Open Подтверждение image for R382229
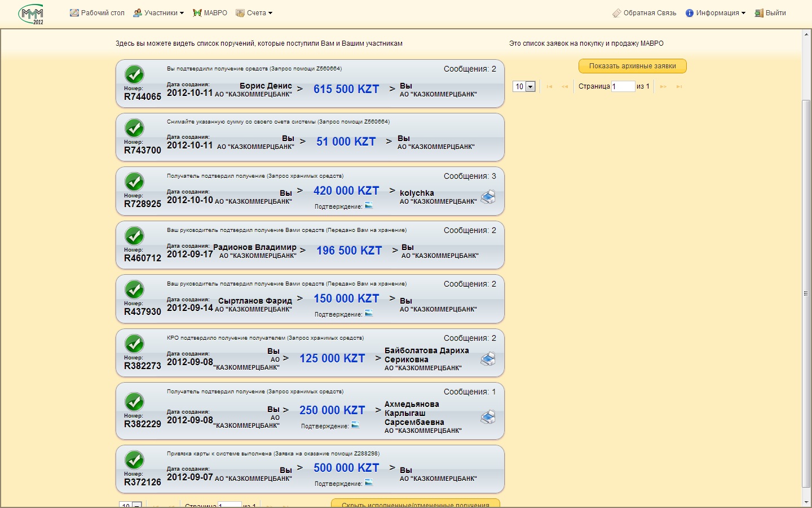Screen dimensions: 812x508 355,425
